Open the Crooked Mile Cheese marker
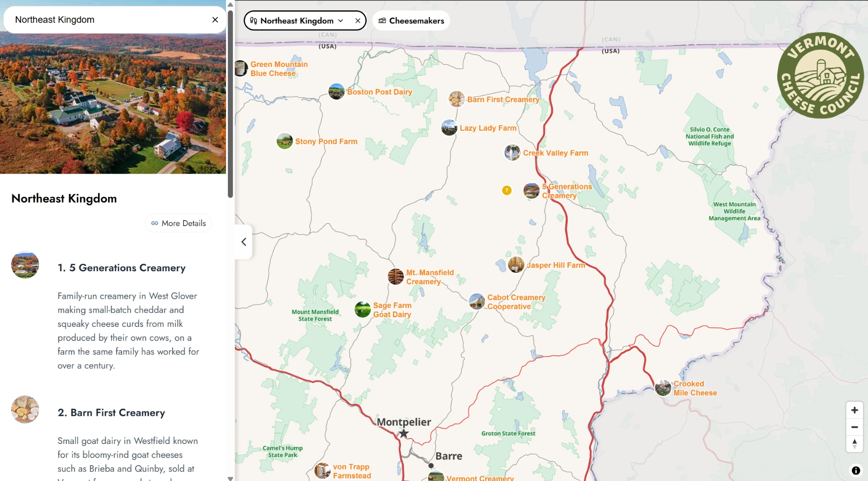868x481 pixels. click(663, 388)
